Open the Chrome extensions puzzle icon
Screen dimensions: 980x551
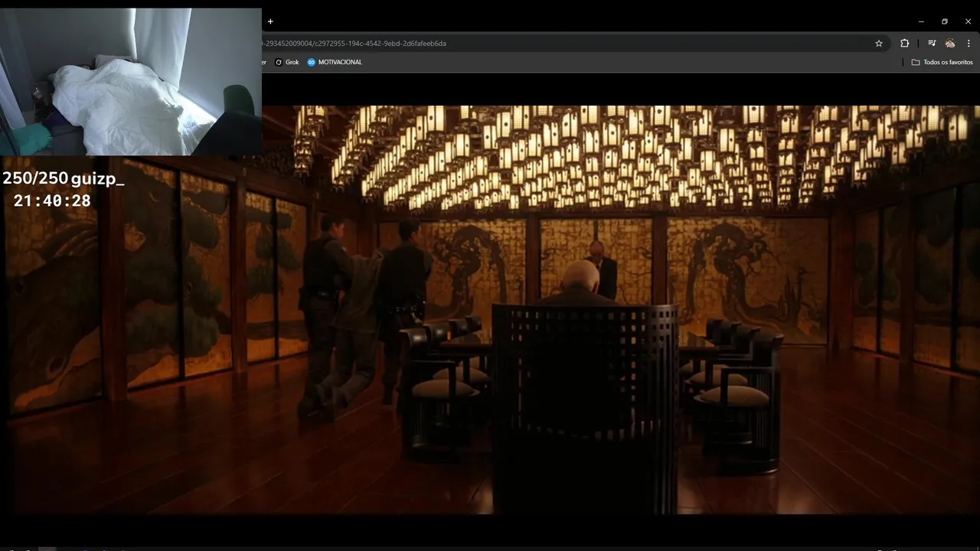click(x=905, y=44)
